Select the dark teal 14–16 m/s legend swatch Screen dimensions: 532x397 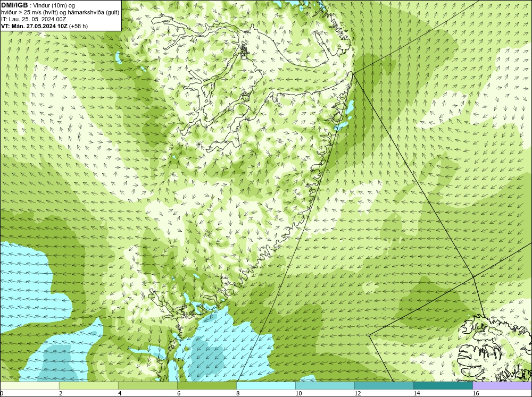coord(443,385)
